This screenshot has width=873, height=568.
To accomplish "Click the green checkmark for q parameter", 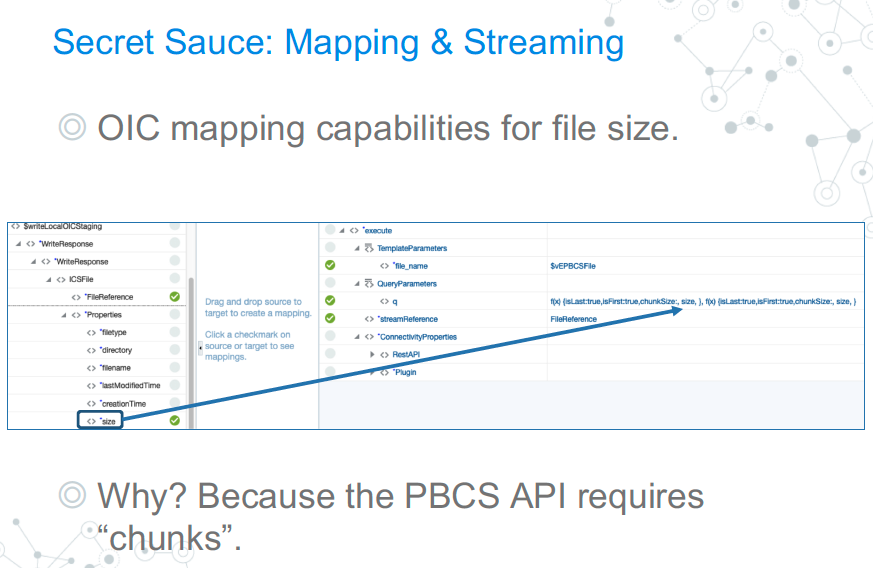I will click(x=330, y=301).
